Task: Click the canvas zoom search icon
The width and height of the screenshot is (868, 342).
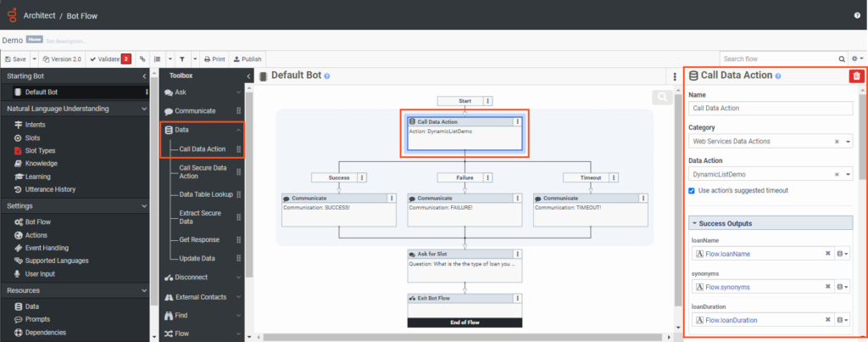Action: tap(661, 98)
